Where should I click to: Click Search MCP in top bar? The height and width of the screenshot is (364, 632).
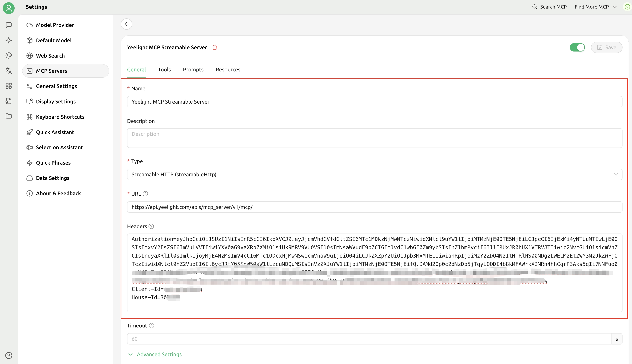(x=549, y=7)
